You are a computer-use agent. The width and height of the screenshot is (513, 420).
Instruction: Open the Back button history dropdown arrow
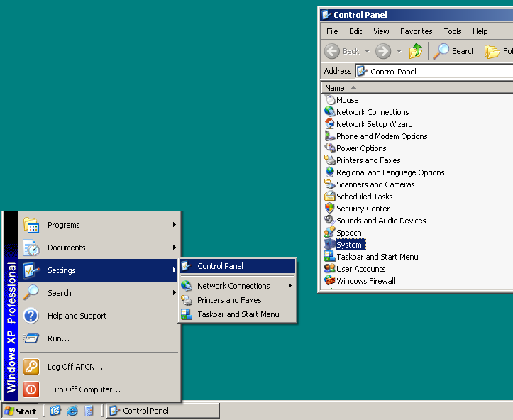367,51
